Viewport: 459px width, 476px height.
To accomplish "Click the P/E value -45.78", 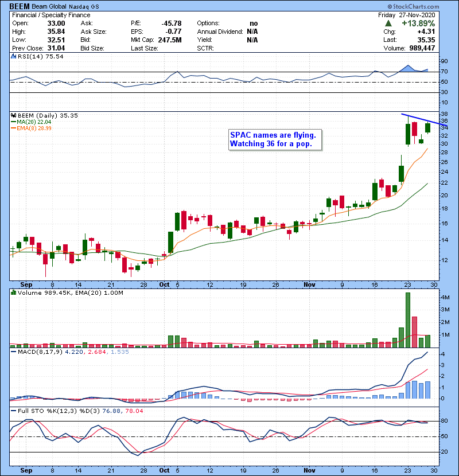I will tap(172, 24).
